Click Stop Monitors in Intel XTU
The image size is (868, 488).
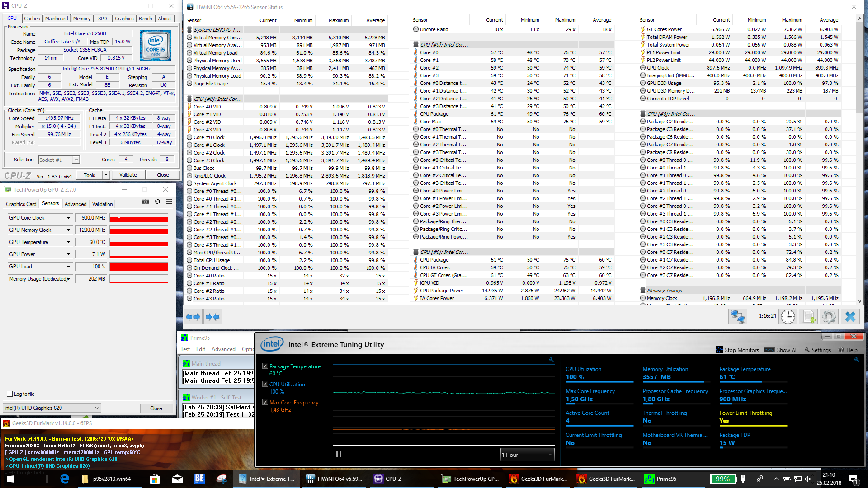click(737, 350)
